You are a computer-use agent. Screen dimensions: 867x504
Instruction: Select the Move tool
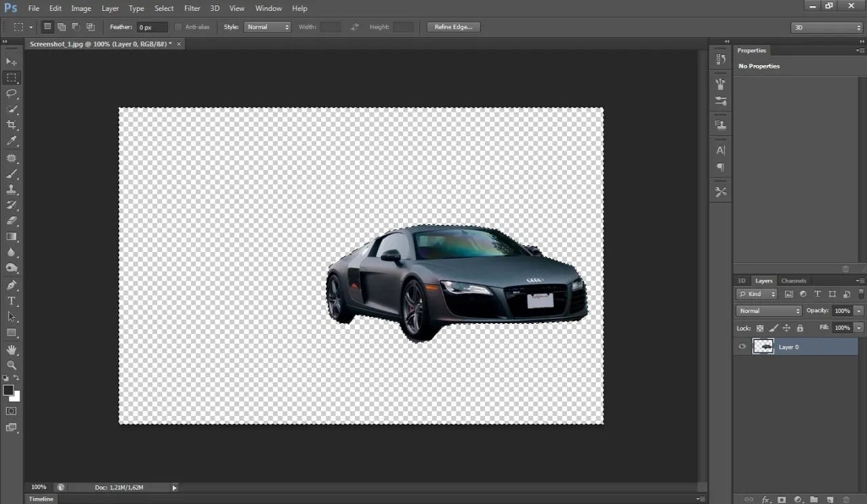click(x=12, y=62)
